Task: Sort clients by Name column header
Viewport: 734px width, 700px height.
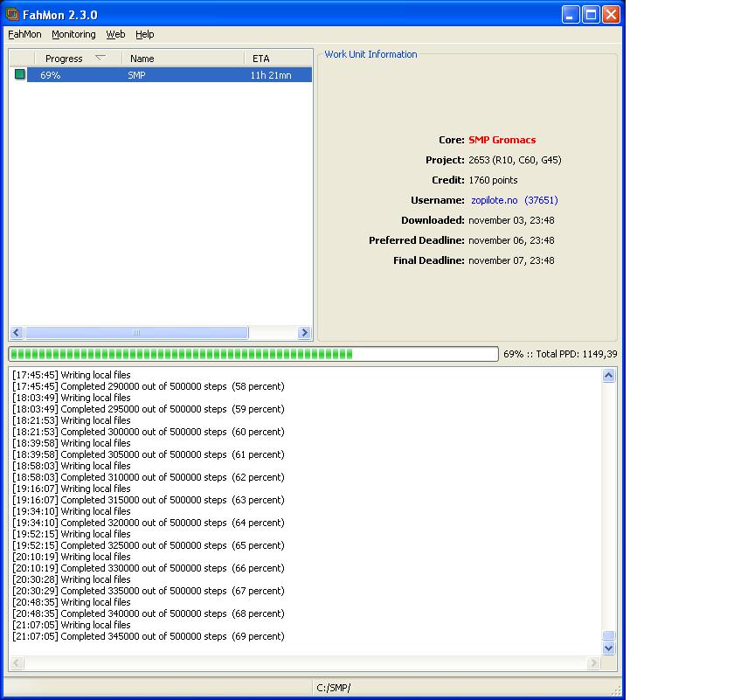Action: pos(183,59)
